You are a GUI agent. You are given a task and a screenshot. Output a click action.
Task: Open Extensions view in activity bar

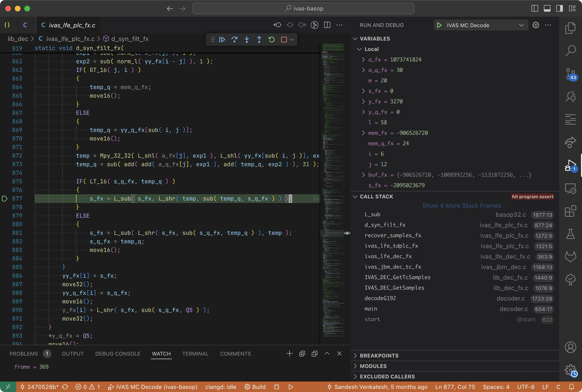[570, 211]
